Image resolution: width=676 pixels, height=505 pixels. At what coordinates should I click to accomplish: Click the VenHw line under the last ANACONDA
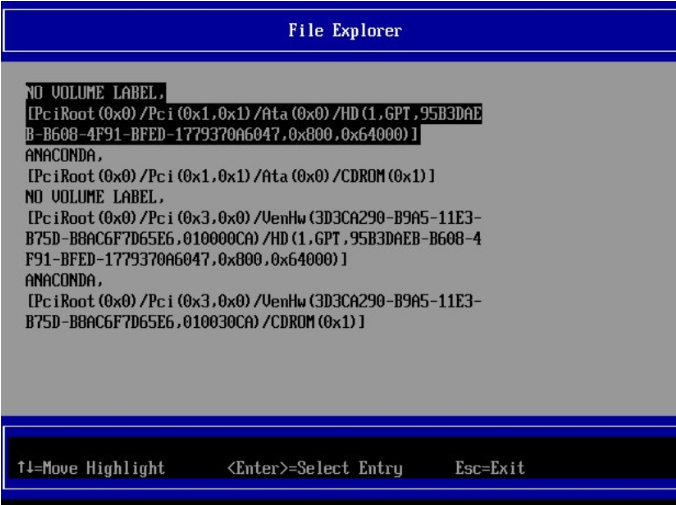[x=254, y=301]
